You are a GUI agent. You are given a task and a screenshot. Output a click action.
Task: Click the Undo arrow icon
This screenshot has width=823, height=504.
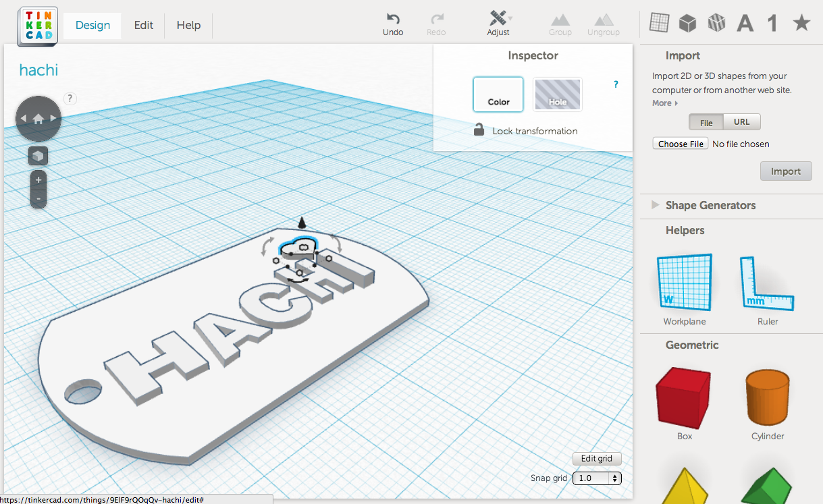click(393, 19)
